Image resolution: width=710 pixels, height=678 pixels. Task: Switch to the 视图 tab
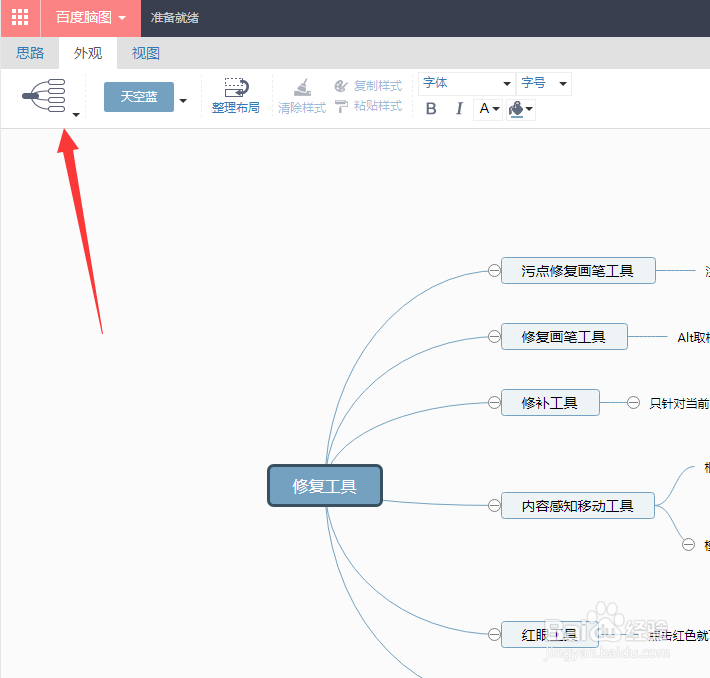click(145, 53)
